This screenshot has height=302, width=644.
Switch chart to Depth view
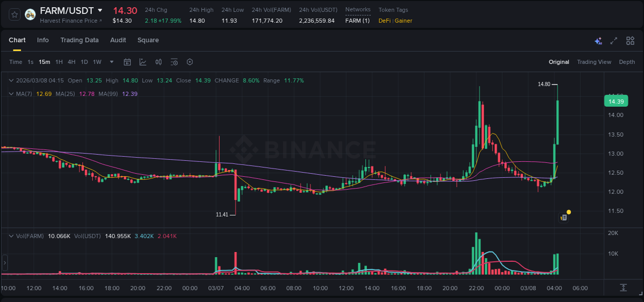coord(626,62)
